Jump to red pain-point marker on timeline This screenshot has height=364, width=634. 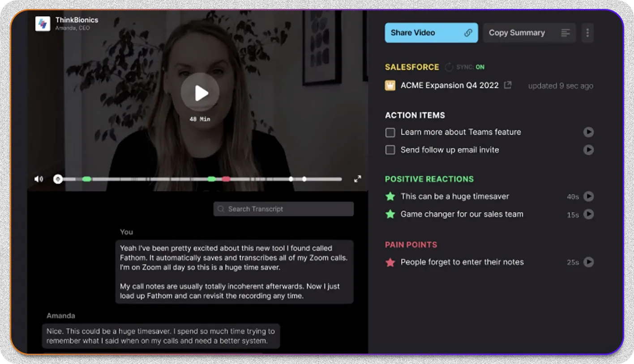[226, 179]
